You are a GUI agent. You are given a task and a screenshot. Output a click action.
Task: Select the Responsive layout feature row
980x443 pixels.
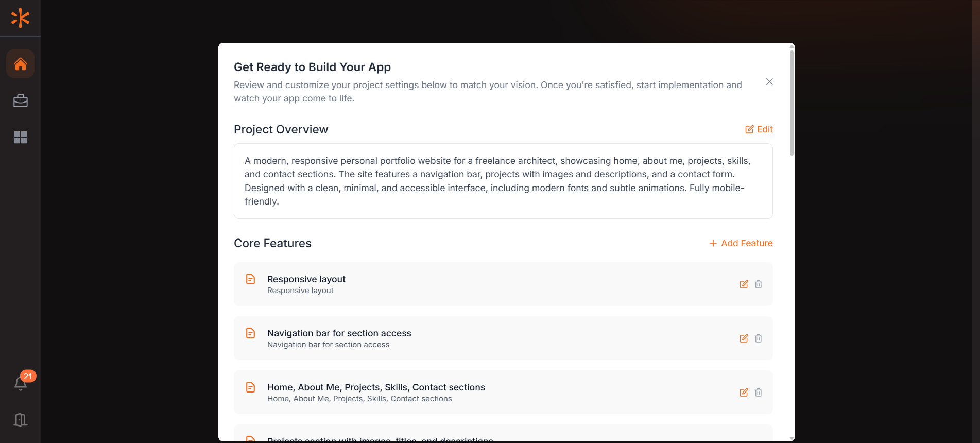pyautogui.click(x=463, y=284)
